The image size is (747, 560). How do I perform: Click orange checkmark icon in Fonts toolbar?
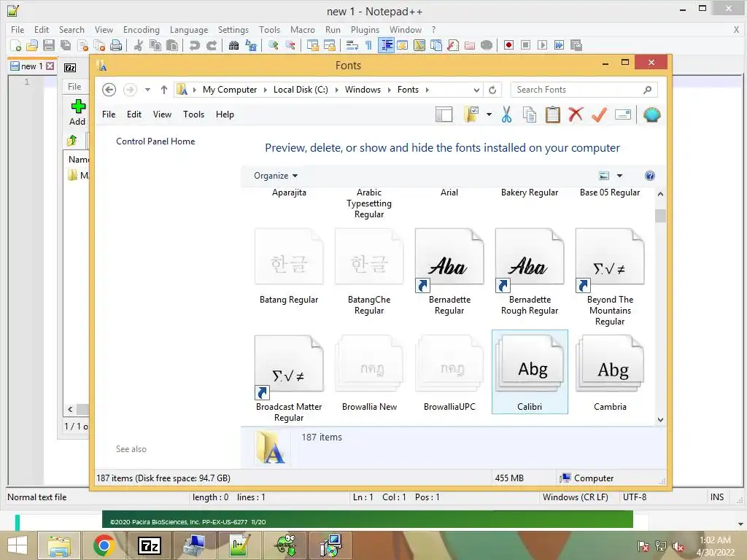tap(599, 114)
